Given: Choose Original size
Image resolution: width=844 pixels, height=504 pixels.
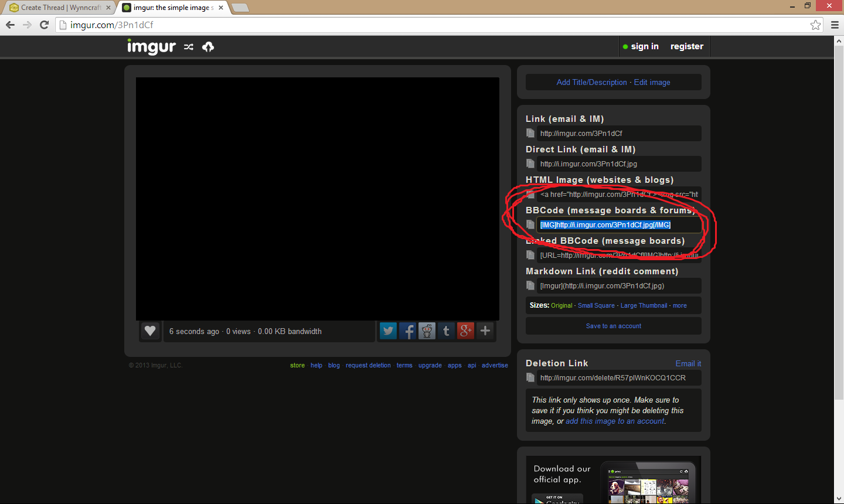Looking at the screenshot, I should 561,305.
